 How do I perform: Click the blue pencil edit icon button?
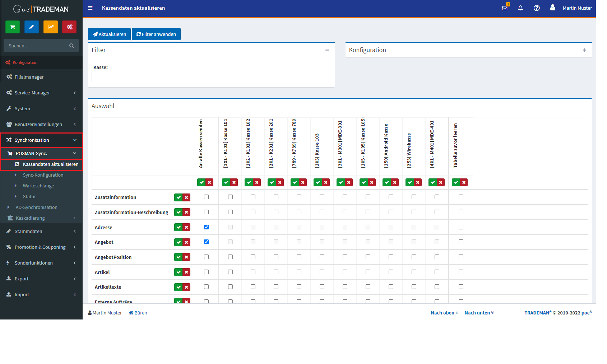pos(32,27)
